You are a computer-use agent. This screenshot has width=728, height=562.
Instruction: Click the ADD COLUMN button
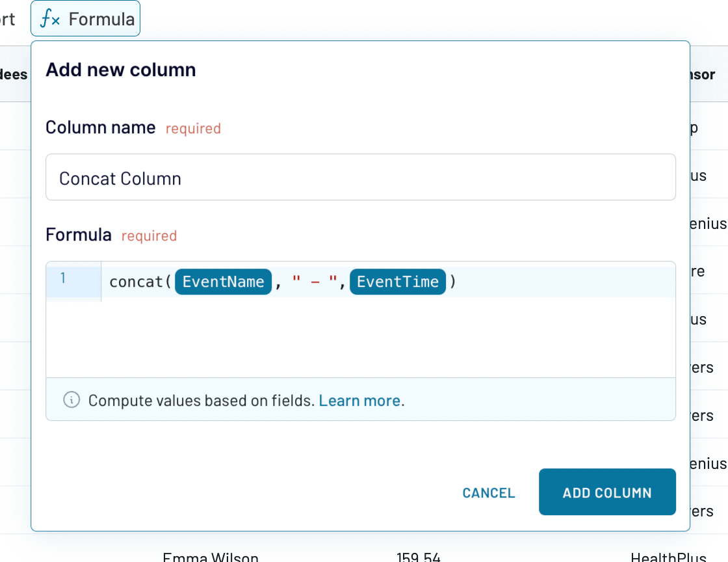coord(607,492)
